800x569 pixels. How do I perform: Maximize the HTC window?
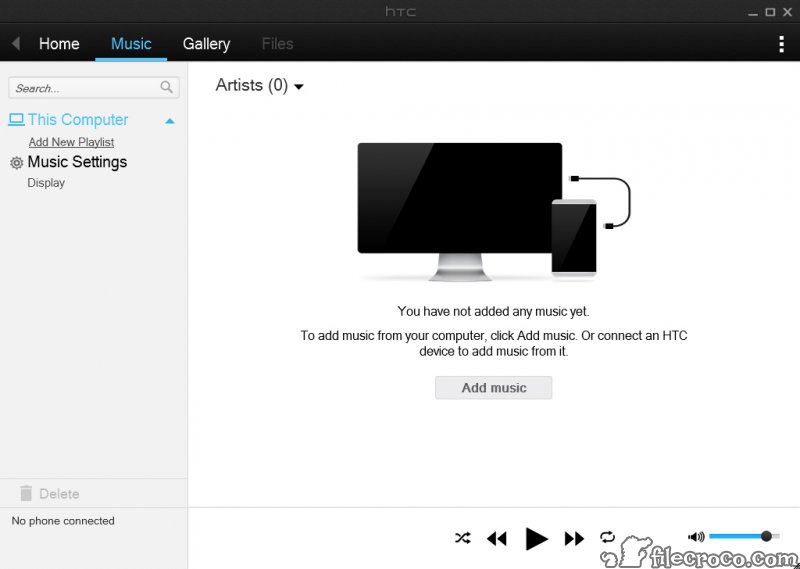click(770, 12)
